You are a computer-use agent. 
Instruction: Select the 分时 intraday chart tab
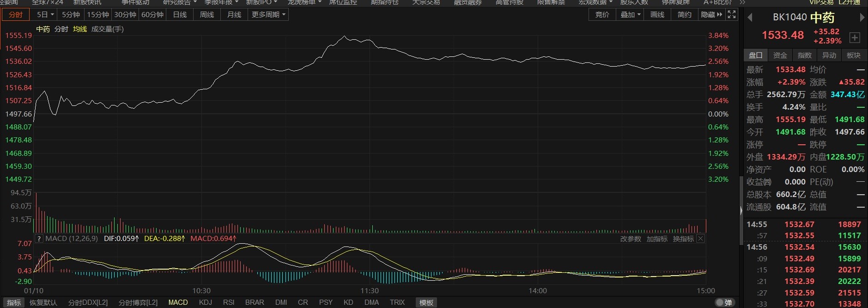click(x=16, y=14)
